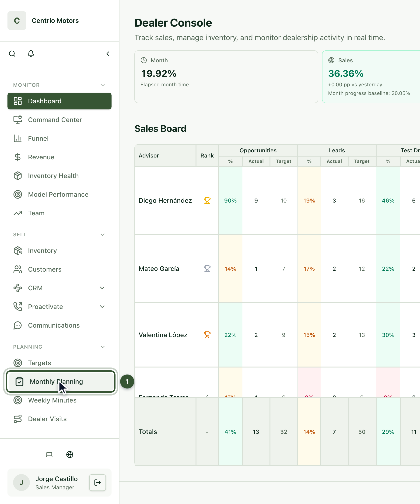
Task: Open Weekly Minutes
Action: tap(59, 400)
